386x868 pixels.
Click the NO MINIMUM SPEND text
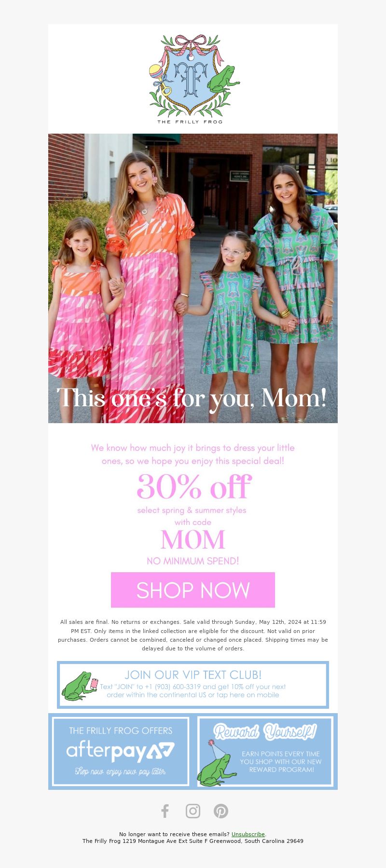click(x=193, y=561)
